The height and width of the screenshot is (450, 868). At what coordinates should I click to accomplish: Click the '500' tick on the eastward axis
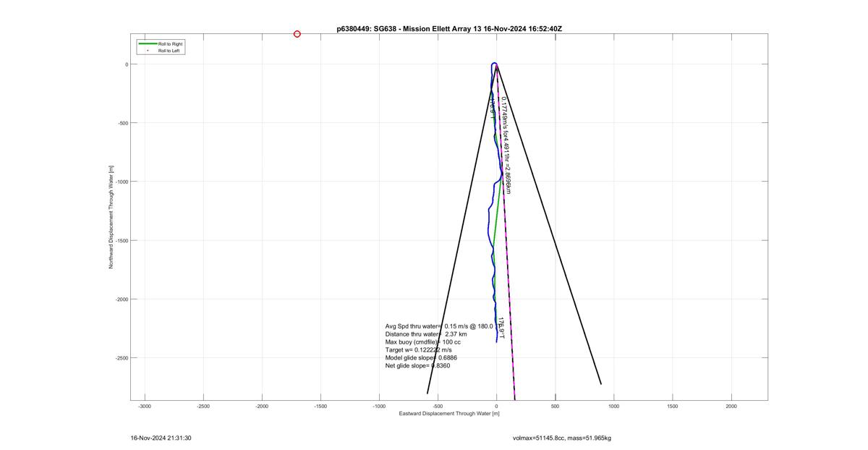(x=555, y=407)
